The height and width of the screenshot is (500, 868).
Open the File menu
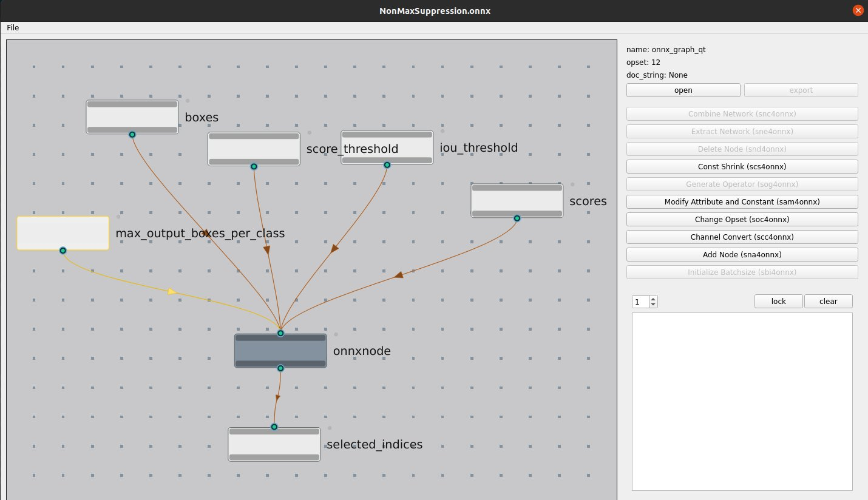(x=13, y=28)
